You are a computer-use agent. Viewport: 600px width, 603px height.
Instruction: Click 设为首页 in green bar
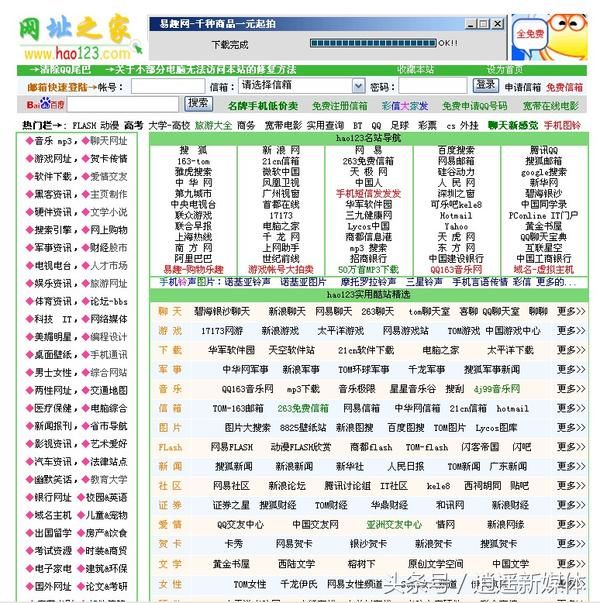point(505,70)
